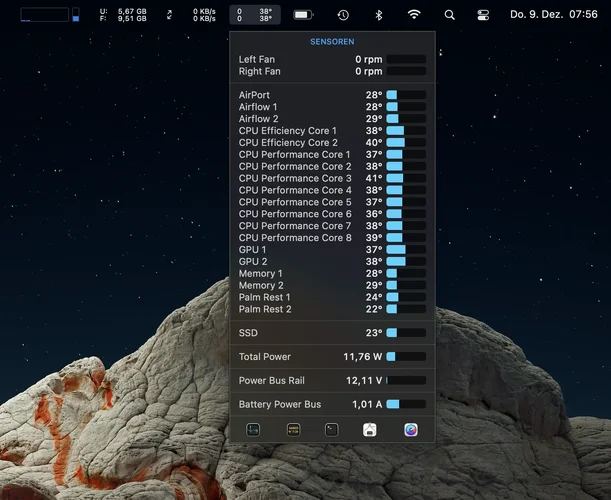The image size is (611, 500).
Task: Click the date and time display
Action: (x=554, y=15)
